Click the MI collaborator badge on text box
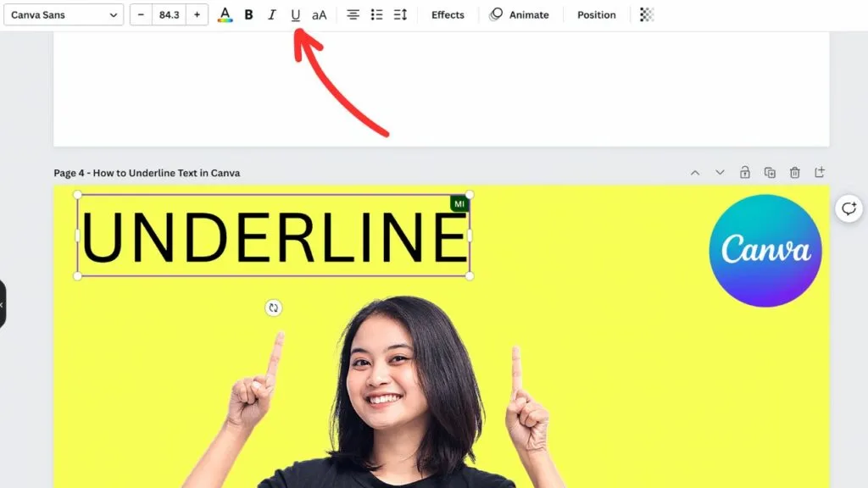 tap(459, 203)
